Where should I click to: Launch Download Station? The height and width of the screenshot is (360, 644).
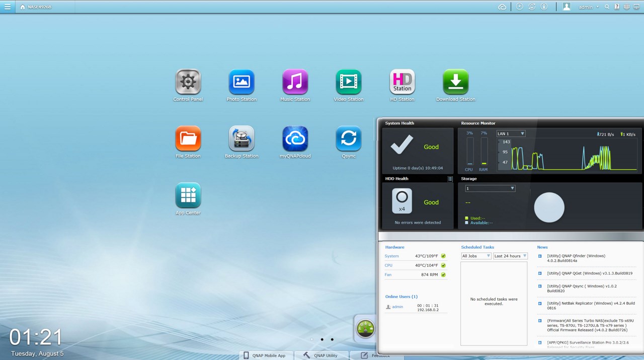[456, 82]
